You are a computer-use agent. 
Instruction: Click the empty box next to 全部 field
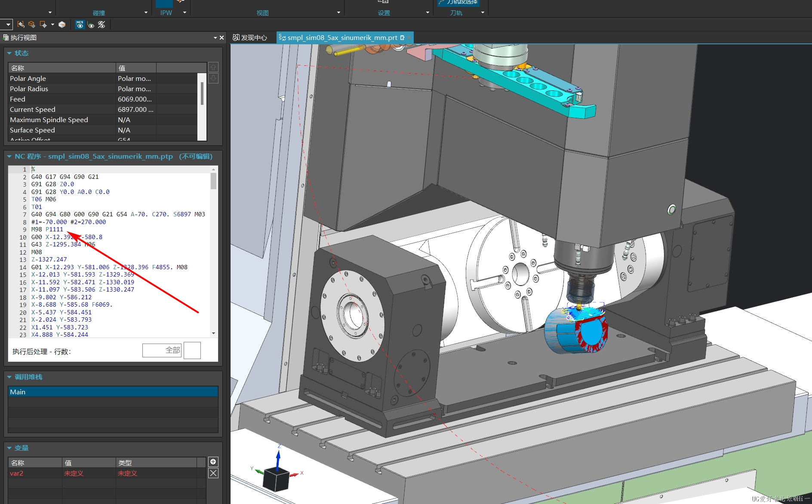(x=192, y=350)
